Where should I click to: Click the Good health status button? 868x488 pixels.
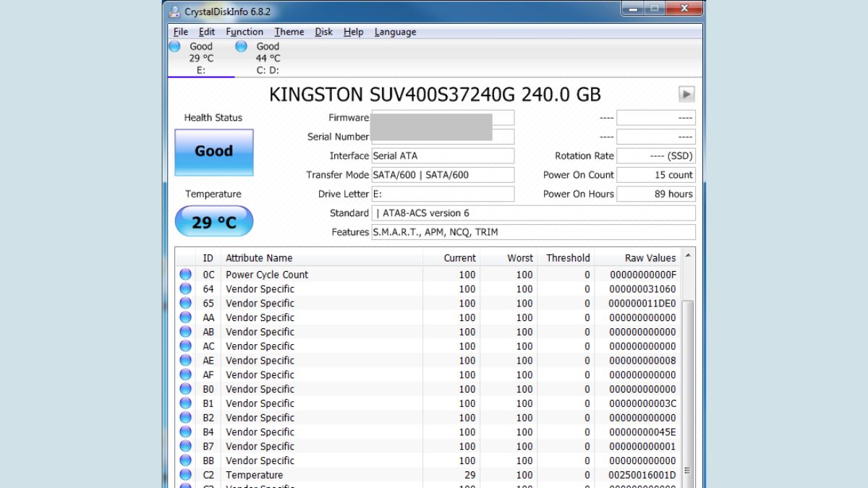click(214, 152)
